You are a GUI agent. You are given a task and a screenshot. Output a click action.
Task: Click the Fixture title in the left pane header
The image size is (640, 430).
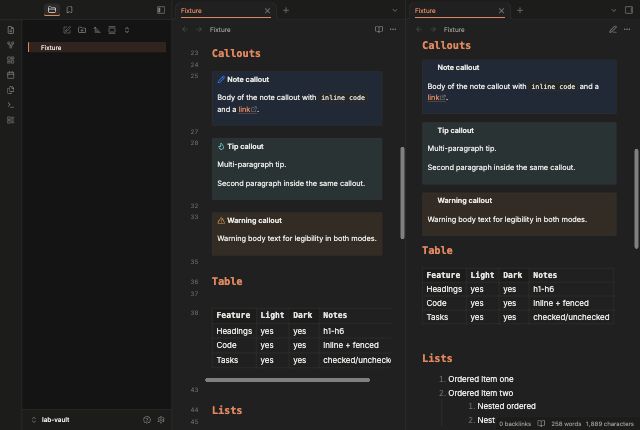click(x=220, y=30)
